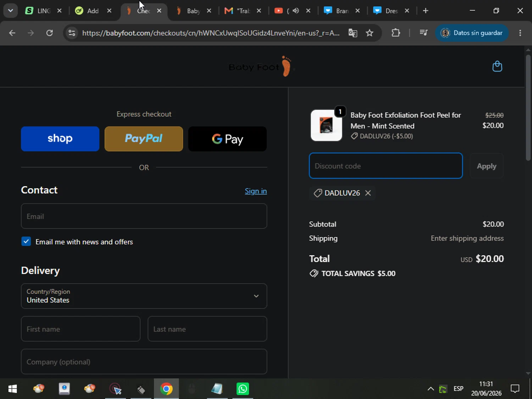Close the Bran tab
Image resolution: width=532 pixels, height=399 pixels.
tap(358, 11)
